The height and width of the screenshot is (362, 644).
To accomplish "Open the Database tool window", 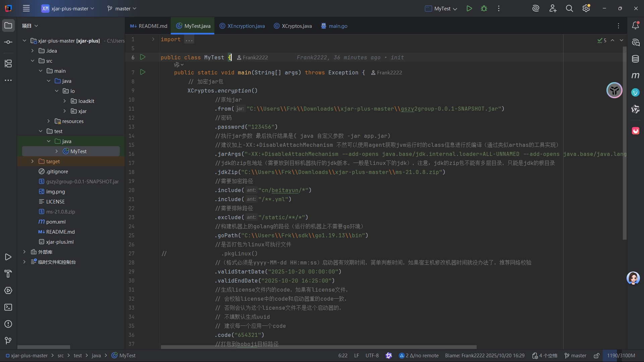I will click(635, 59).
